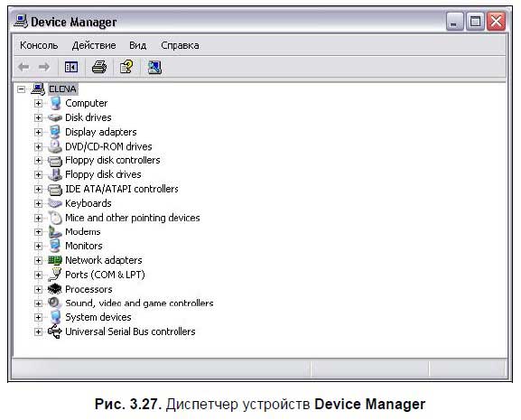Open the Консоль menu
This screenshot has width=521, height=420.
[39, 45]
